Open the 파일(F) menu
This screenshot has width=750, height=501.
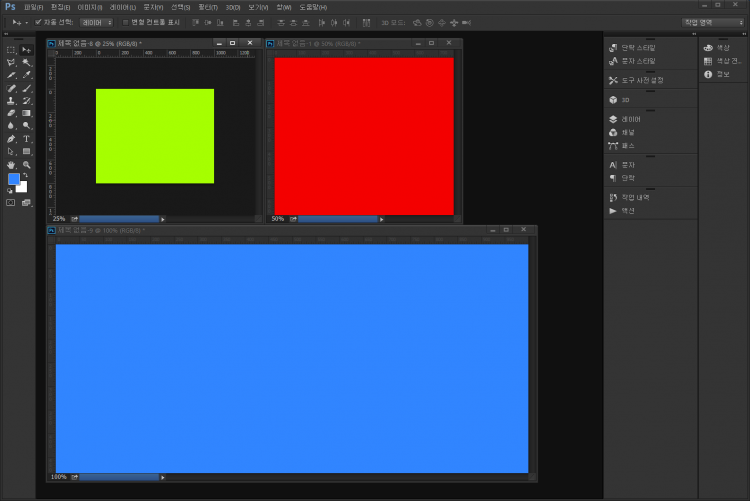tap(33, 7)
